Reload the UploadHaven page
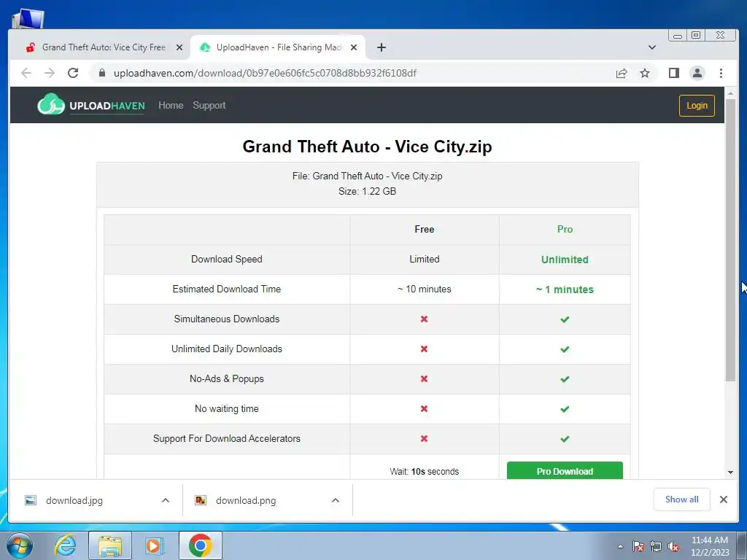The width and height of the screenshot is (747, 560). (73, 73)
